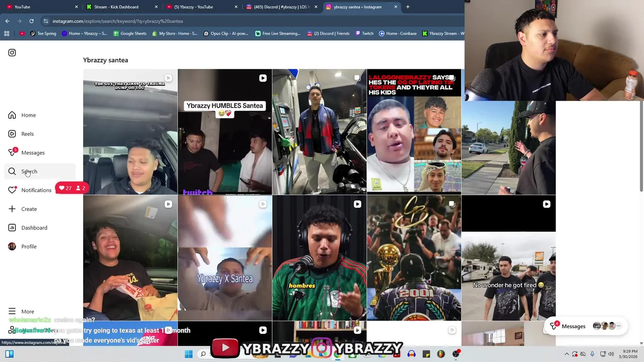
Task: Click the Reels icon in sidebar
Action: (12, 134)
